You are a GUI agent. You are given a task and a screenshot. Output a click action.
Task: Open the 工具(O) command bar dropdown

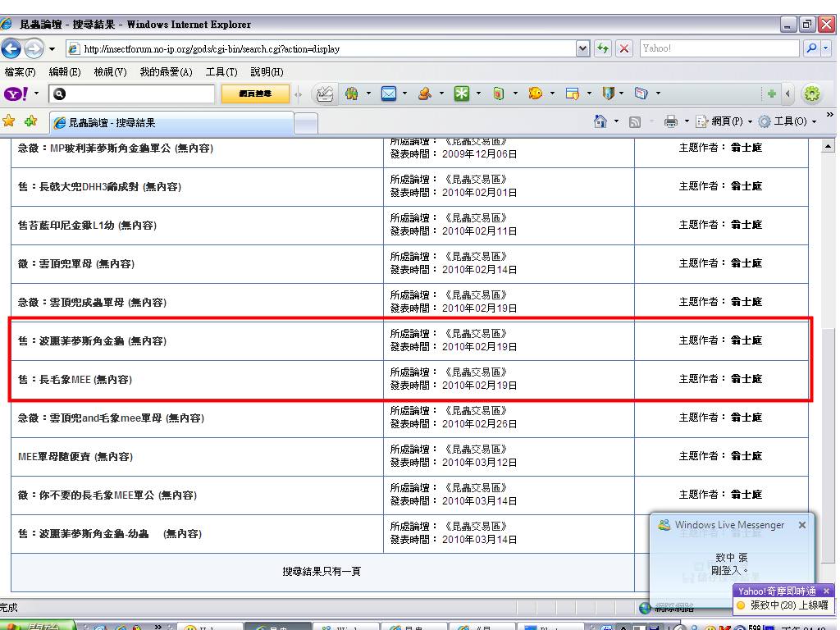click(x=787, y=121)
